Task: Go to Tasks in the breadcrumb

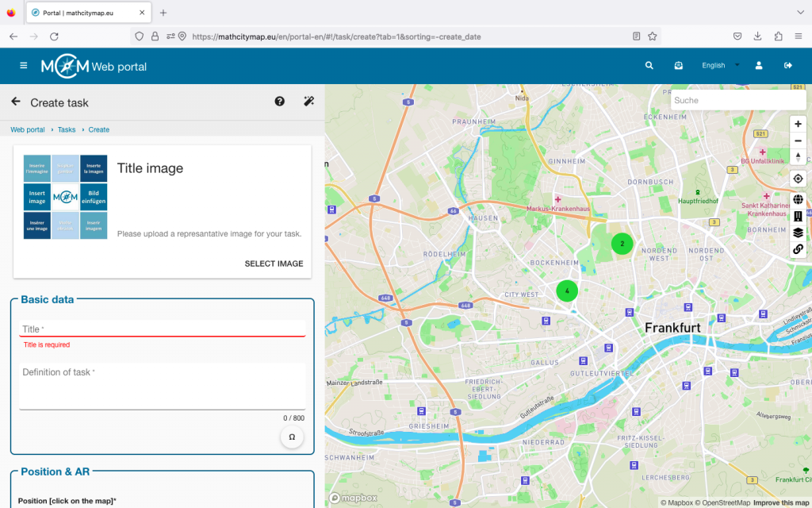Action: pyautogui.click(x=67, y=129)
